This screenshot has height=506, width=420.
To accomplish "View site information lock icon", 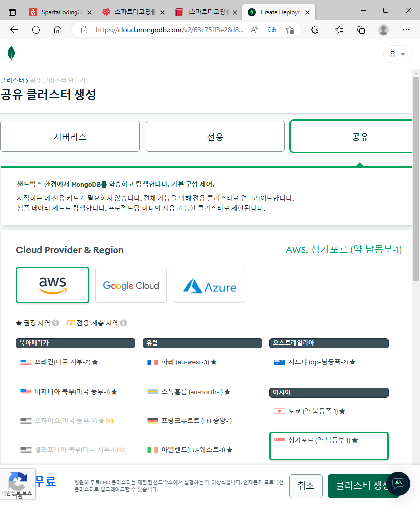I will coord(84,30).
